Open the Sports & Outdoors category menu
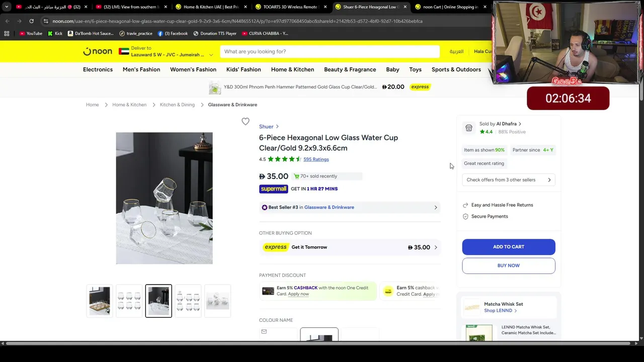Viewport: 644px width, 362px height. pyautogui.click(x=456, y=69)
